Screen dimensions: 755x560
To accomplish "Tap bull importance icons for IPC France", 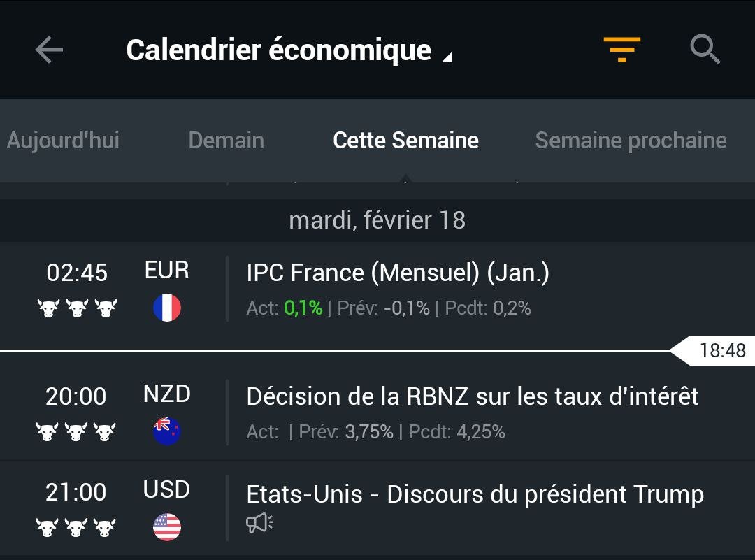I will (77, 308).
